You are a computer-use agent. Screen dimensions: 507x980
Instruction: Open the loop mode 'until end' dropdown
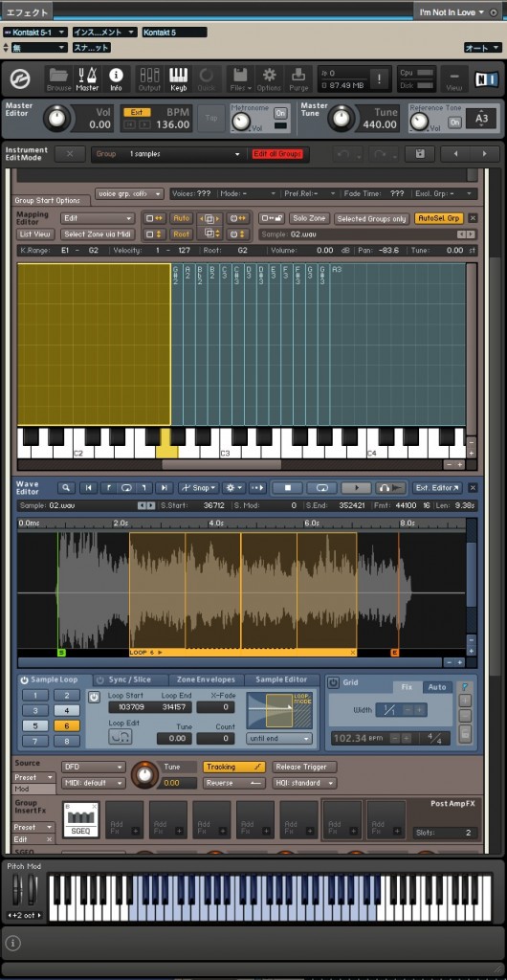tap(279, 738)
